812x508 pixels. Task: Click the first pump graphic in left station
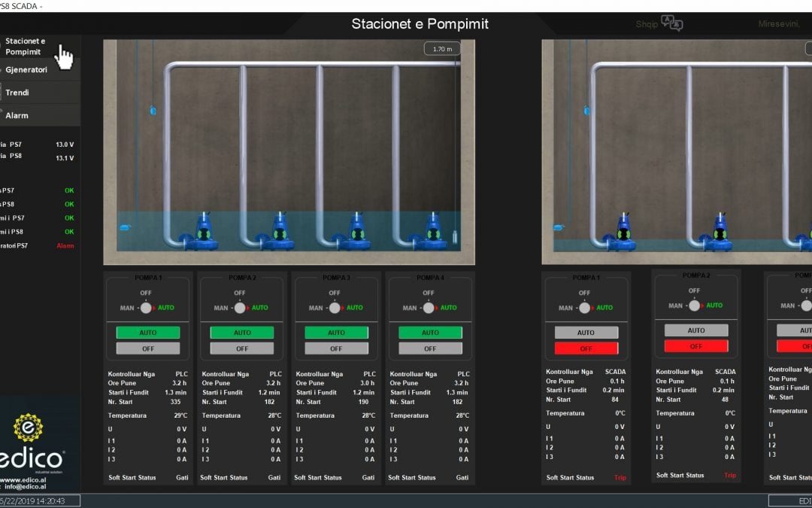click(x=201, y=232)
